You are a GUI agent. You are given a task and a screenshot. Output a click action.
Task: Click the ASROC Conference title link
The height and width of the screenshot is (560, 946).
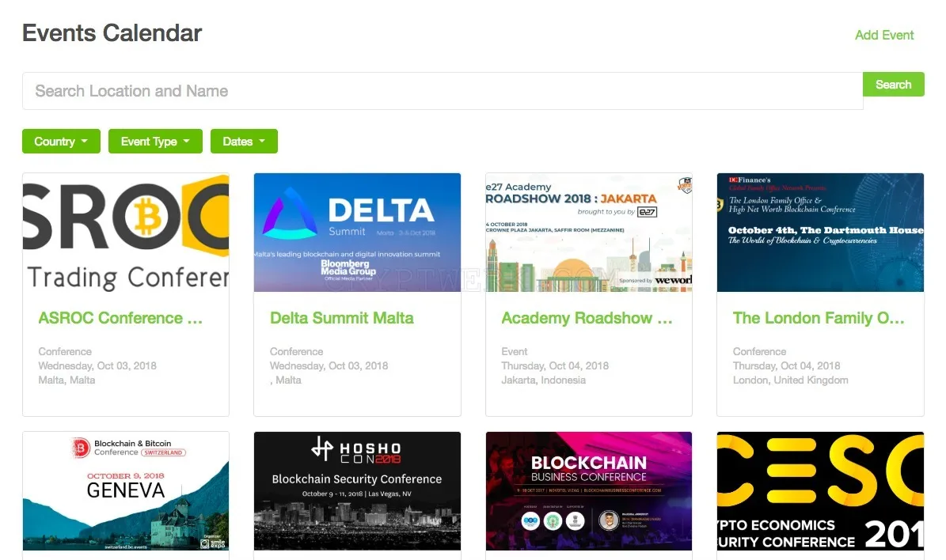120,318
